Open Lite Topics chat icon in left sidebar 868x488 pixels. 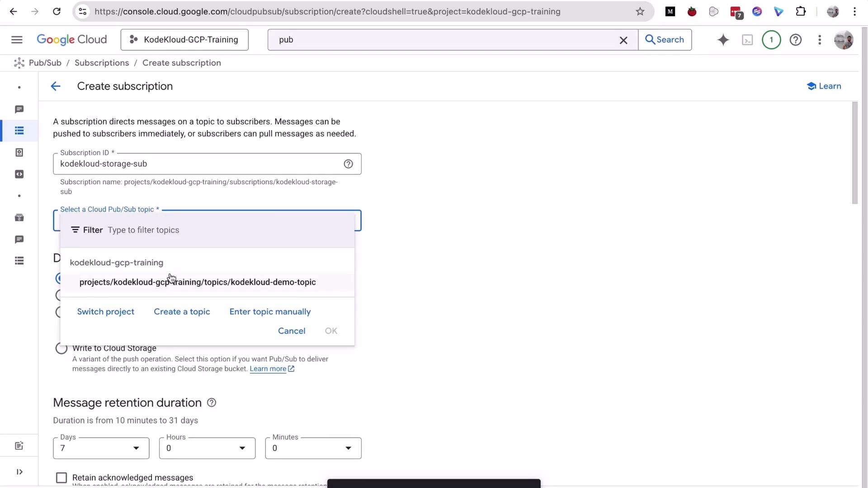[x=19, y=239]
